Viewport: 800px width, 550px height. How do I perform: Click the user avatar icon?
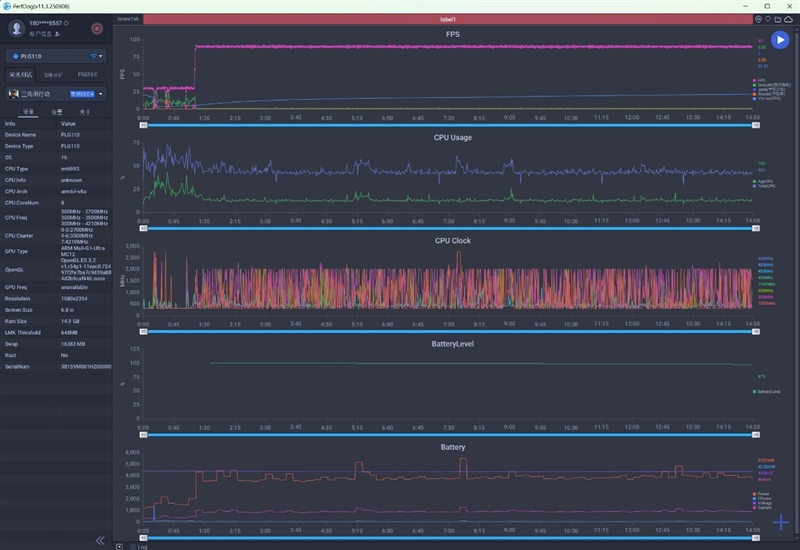16,28
